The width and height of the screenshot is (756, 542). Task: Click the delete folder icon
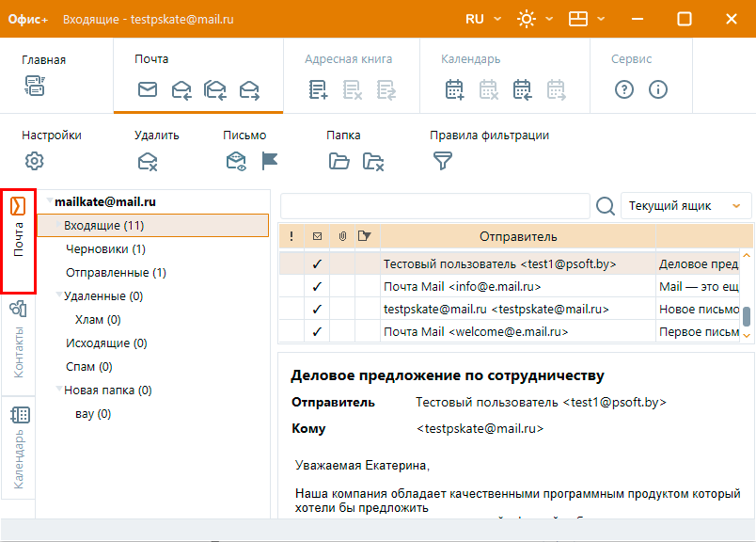point(373,161)
